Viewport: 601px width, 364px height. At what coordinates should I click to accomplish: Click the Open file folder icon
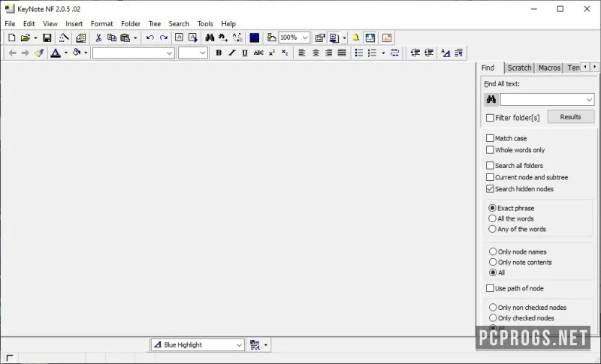click(26, 38)
